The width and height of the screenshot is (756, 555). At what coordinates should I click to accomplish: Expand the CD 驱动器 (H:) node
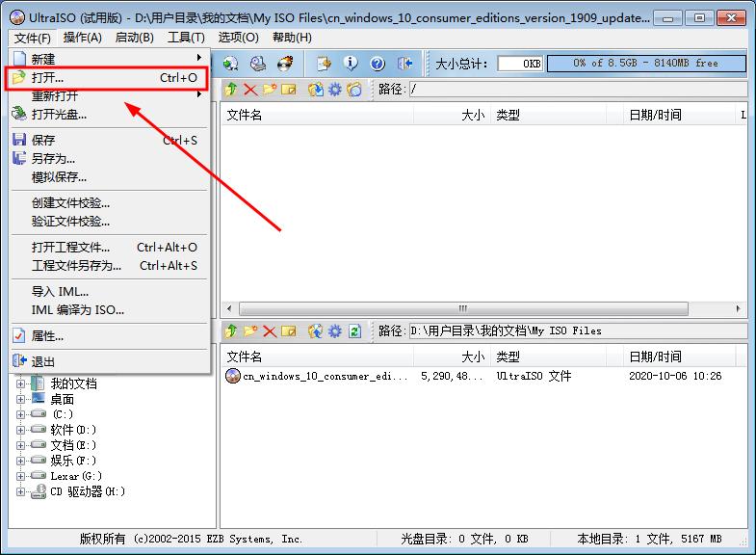tap(20, 491)
